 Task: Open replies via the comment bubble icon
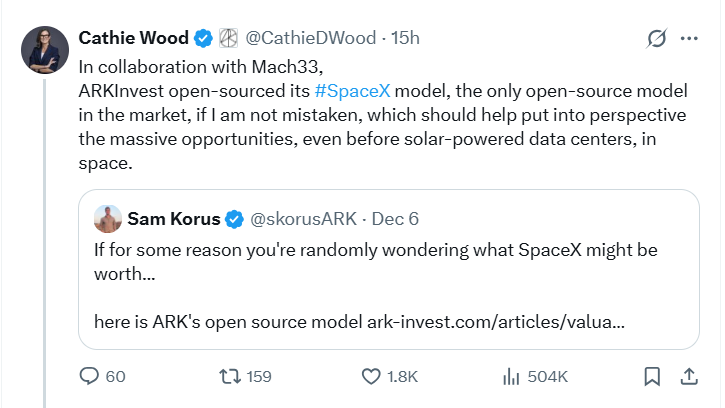tap(90, 376)
